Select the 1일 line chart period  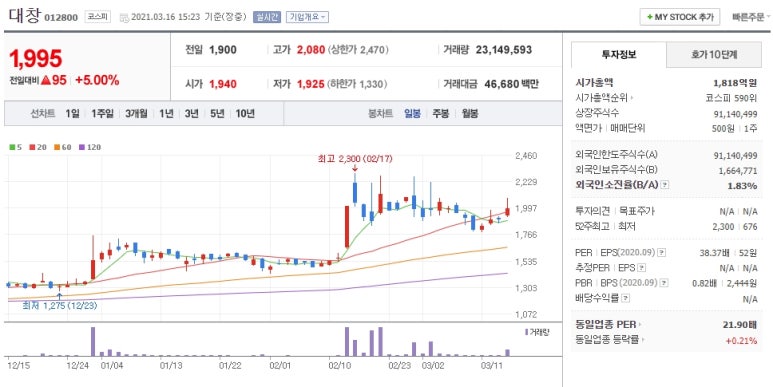(x=72, y=114)
